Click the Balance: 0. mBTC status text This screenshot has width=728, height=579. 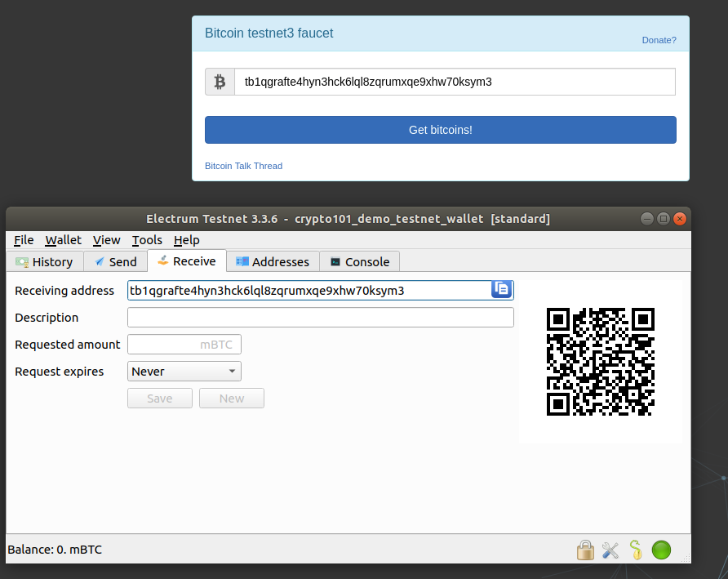click(55, 550)
